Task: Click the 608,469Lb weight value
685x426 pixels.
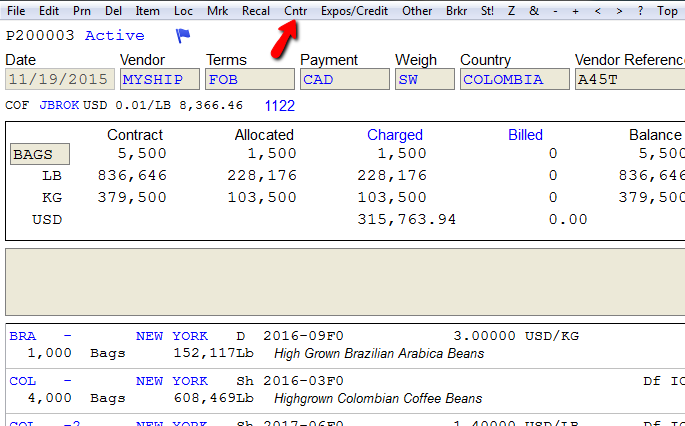Action: click(x=214, y=398)
